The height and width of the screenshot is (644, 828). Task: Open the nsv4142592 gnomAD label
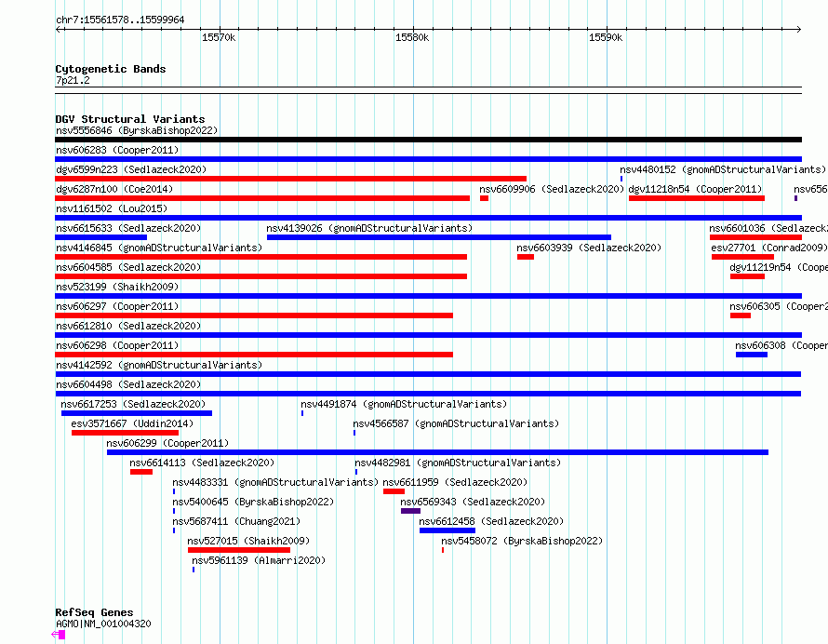click(x=159, y=365)
